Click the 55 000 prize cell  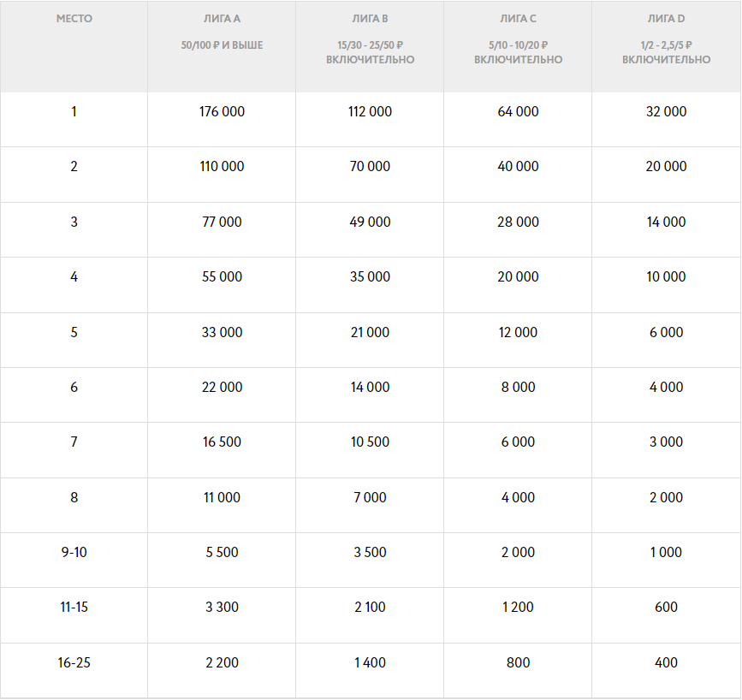tap(222, 277)
